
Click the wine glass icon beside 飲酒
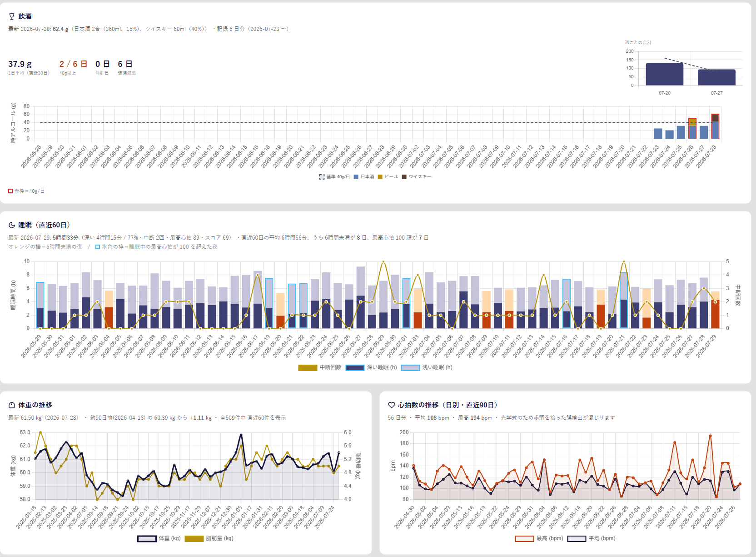click(12, 16)
